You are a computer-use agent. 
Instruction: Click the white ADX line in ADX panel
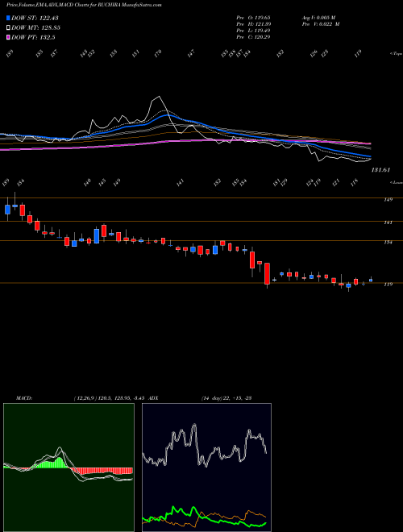[x=205, y=445]
